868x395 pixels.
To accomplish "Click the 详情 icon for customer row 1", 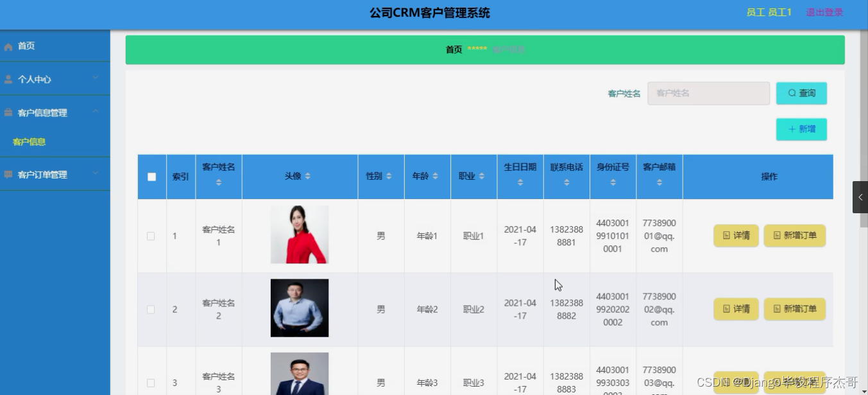I will [x=728, y=235].
